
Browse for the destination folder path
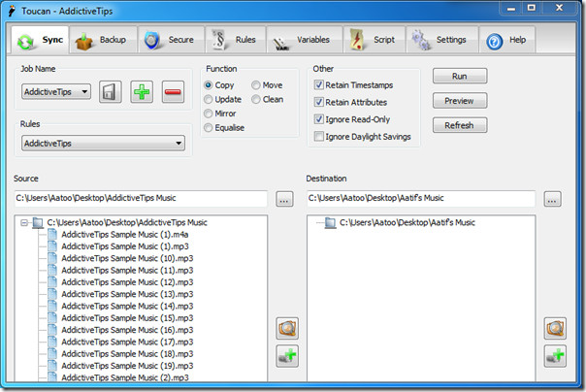pos(552,199)
